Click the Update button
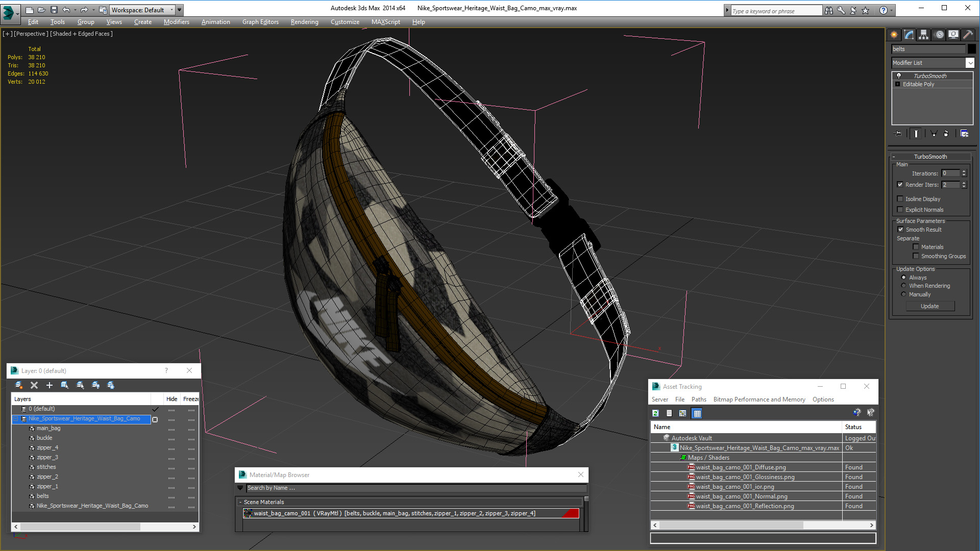 pos(930,306)
